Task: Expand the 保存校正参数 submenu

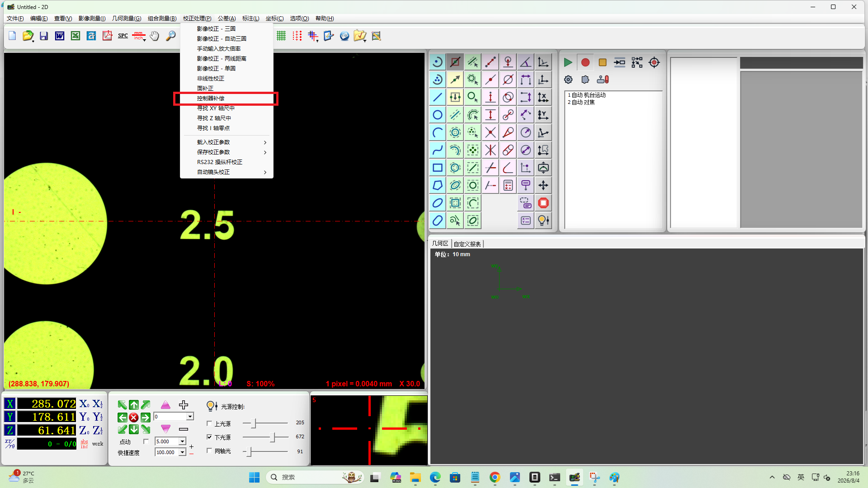Action: coord(226,152)
